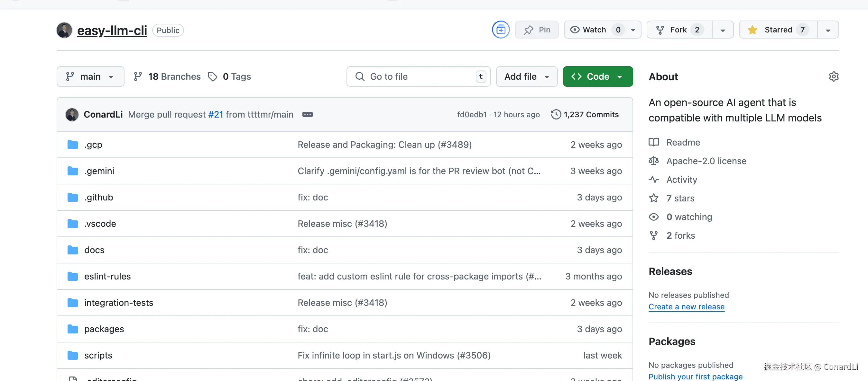The width and height of the screenshot is (868, 381).
Task: Expand the main branch selector
Action: [90, 76]
